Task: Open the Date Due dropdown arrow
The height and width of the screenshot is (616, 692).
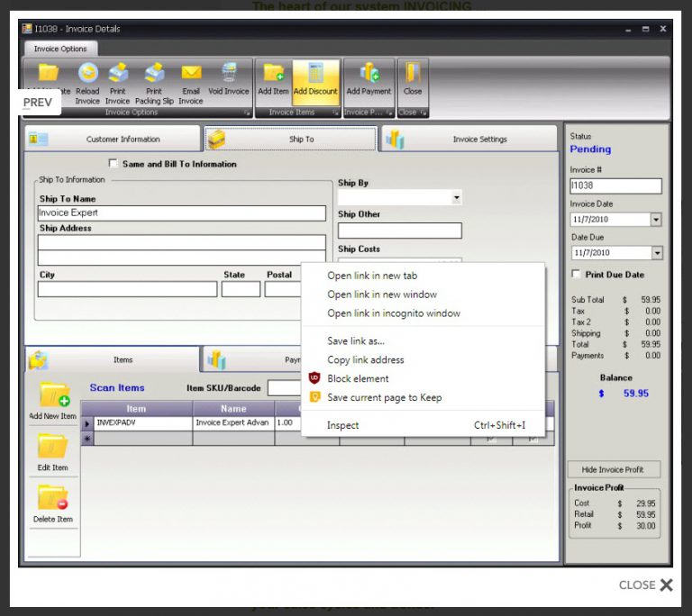Action: click(657, 253)
